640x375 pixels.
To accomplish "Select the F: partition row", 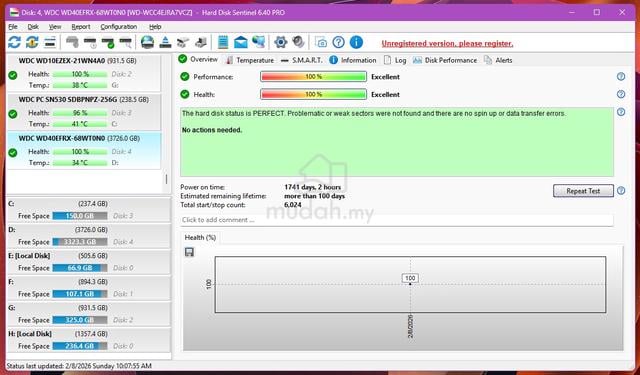I will coord(89,288).
